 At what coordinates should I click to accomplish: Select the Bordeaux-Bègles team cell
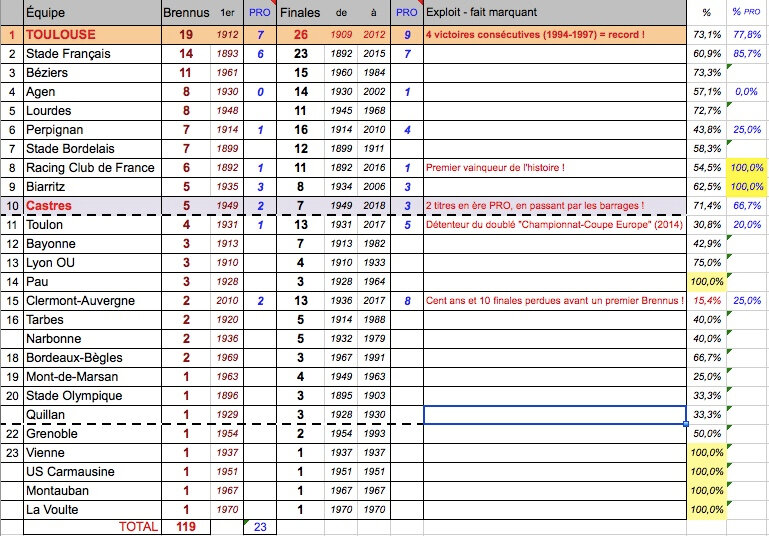(92, 358)
